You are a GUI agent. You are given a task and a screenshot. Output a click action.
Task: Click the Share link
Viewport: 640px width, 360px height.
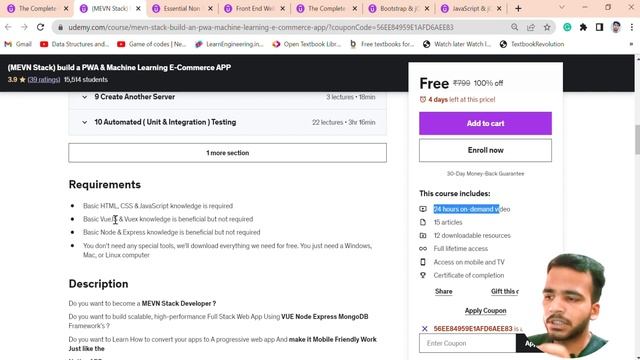coord(443,291)
